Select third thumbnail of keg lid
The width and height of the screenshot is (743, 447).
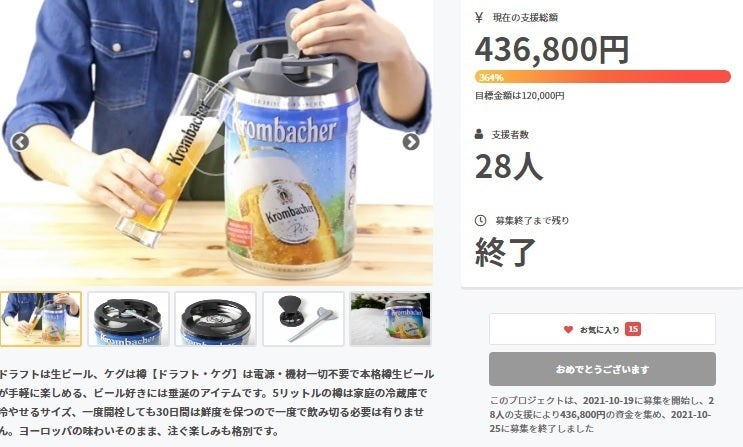(216, 319)
